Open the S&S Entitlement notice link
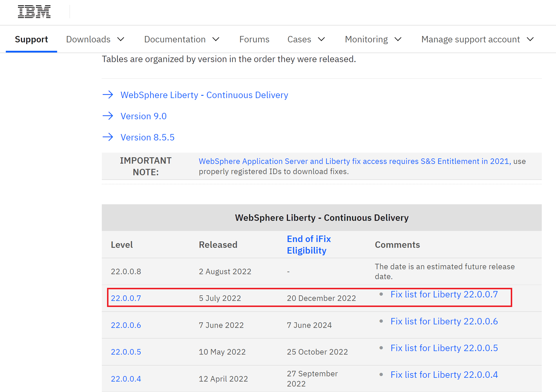 coord(354,161)
